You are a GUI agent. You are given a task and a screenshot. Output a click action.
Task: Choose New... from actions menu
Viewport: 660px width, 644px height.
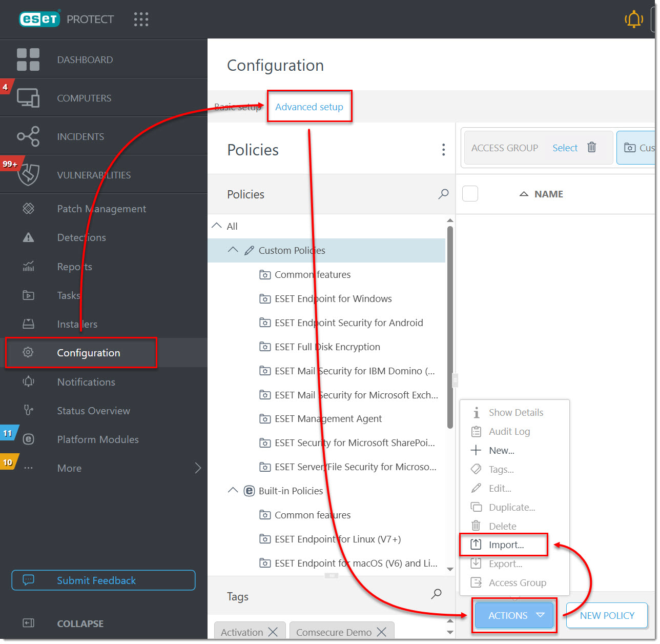click(514, 450)
